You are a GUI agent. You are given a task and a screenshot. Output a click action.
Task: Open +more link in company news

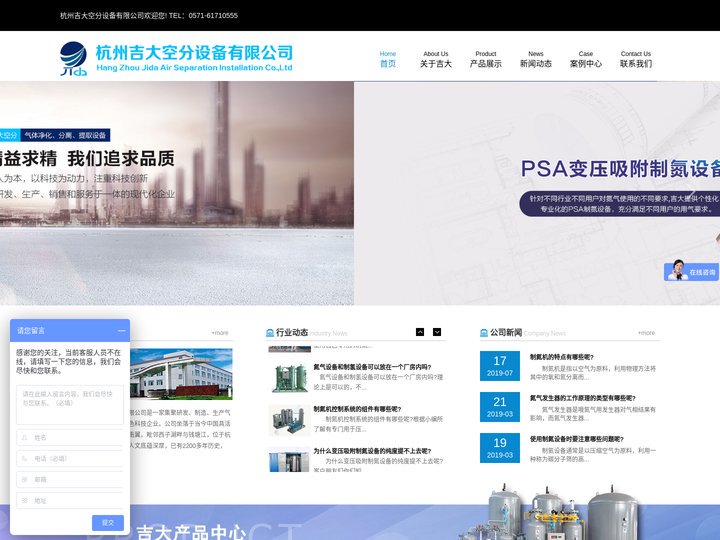[647, 332]
